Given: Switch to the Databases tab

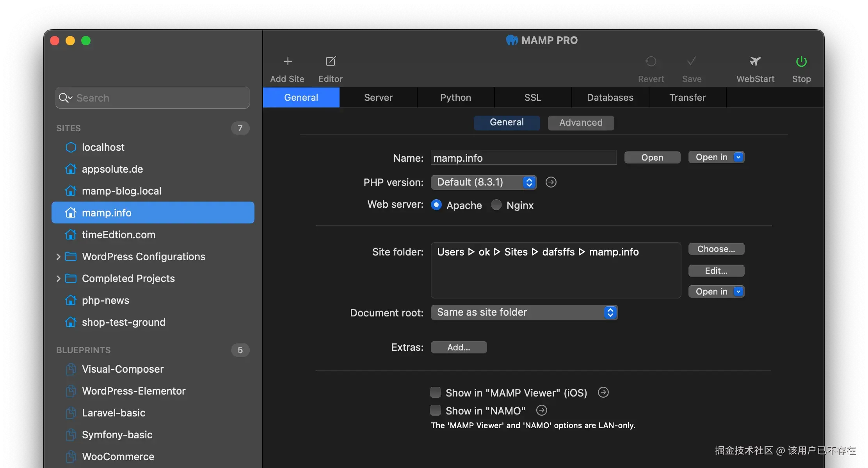Looking at the screenshot, I should tap(610, 97).
